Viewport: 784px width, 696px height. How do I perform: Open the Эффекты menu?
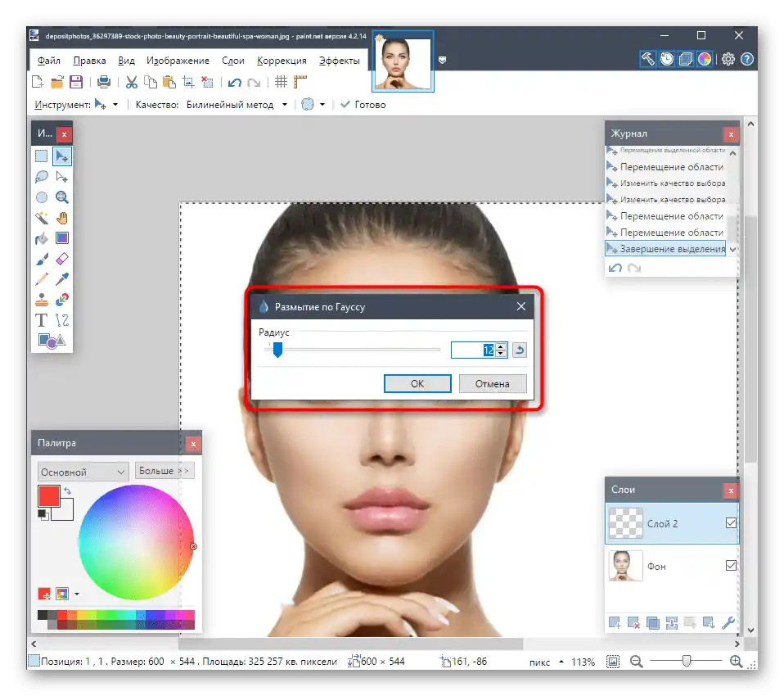[x=339, y=61]
